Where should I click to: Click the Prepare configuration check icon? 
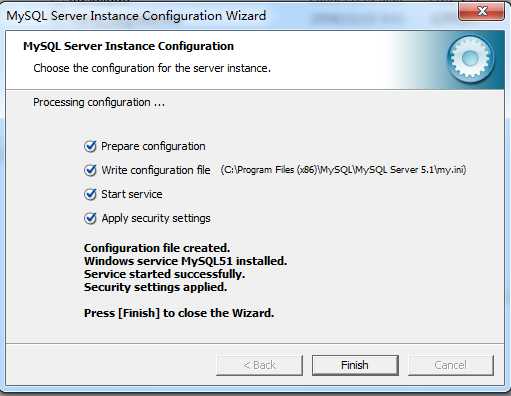tap(90, 146)
